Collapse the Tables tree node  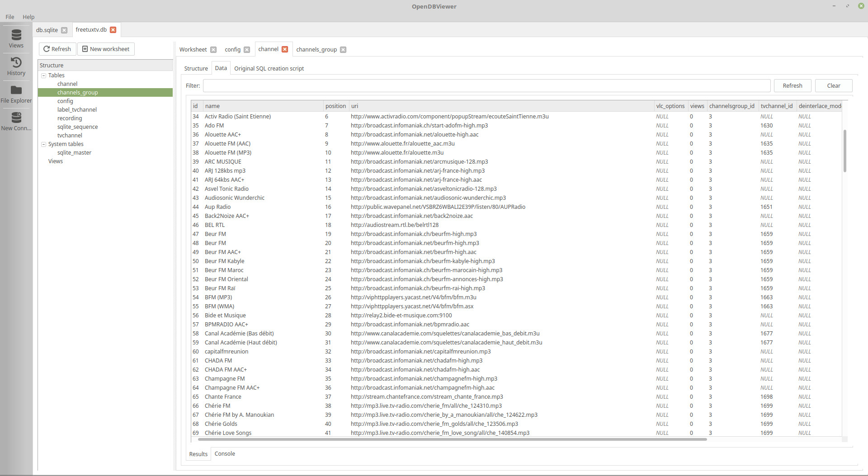point(43,75)
